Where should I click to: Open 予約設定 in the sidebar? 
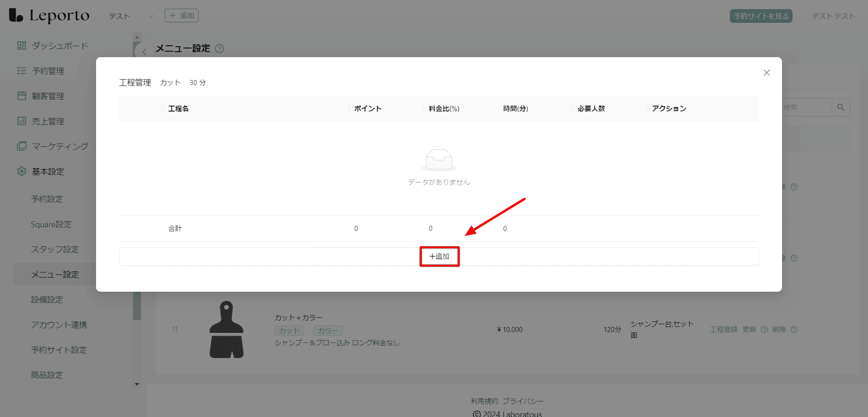tap(47, 199)
